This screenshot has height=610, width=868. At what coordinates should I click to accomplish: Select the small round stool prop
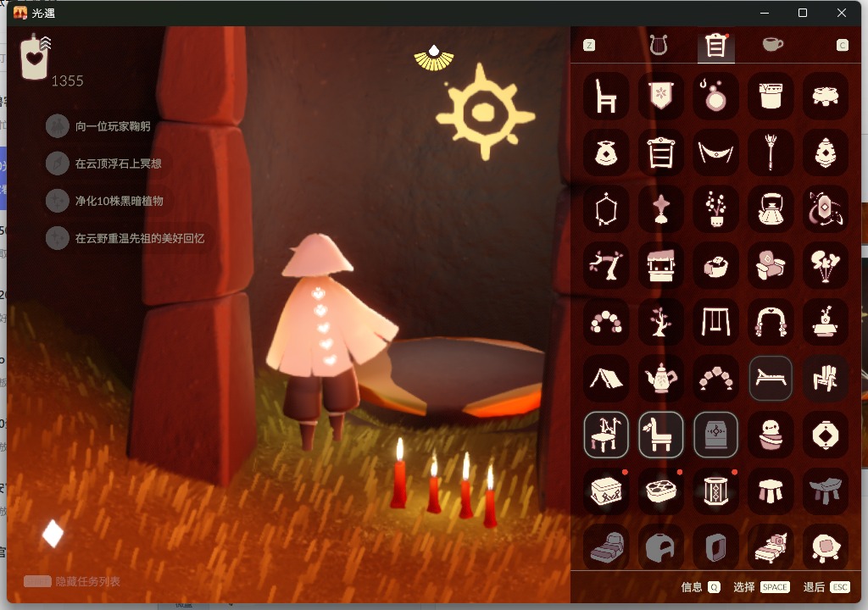(x=770, y=491)
